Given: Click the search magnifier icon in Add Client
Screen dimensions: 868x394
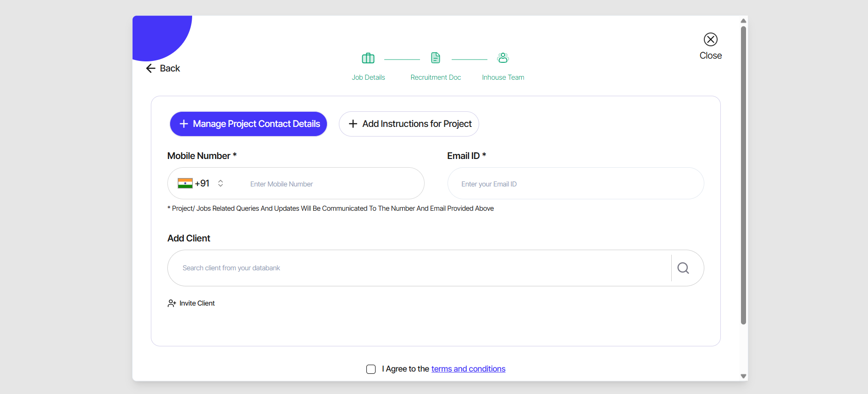Looking at the screenshot, I should 683,268.
